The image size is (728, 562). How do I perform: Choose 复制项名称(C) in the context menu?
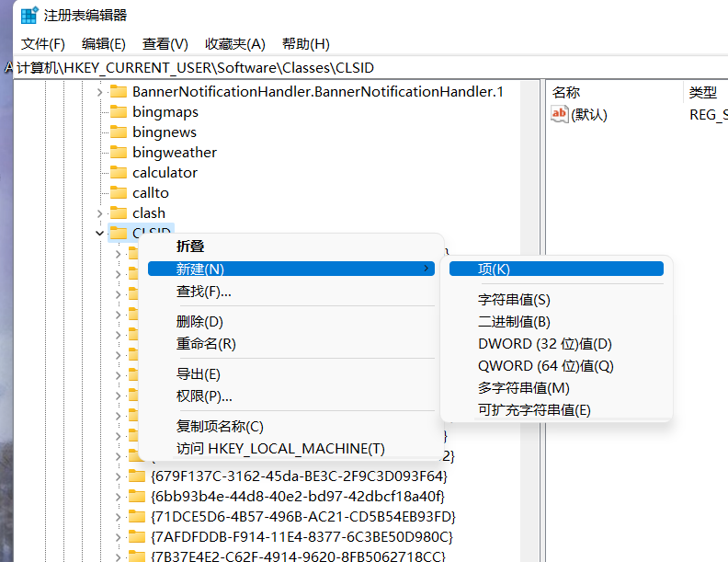(291, 426)
